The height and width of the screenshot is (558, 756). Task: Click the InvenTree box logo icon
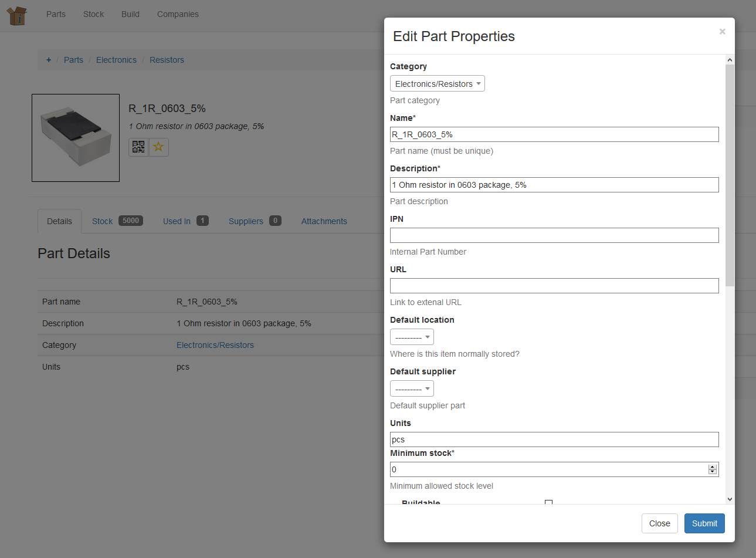pyautogui.click(x=17, y=15)
